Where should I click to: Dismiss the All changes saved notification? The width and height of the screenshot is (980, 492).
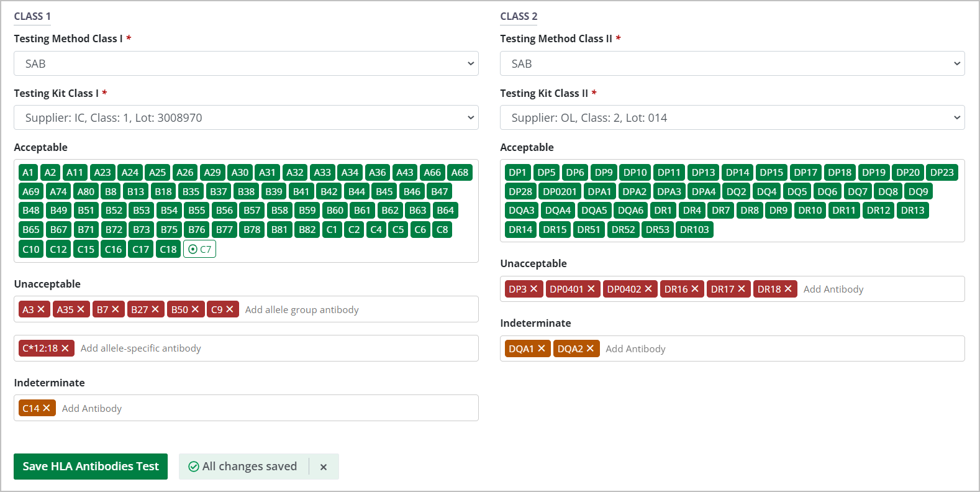tap(324, 467)
